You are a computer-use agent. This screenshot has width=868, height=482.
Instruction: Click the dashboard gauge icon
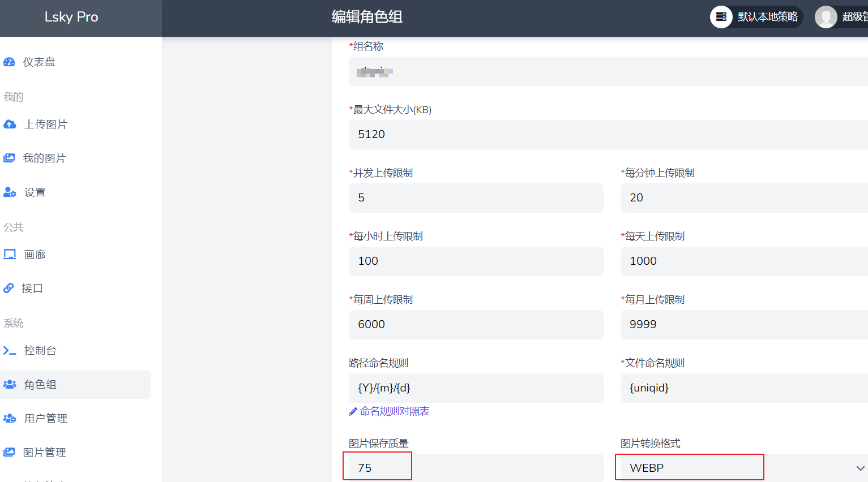click(x=9, y=62)
